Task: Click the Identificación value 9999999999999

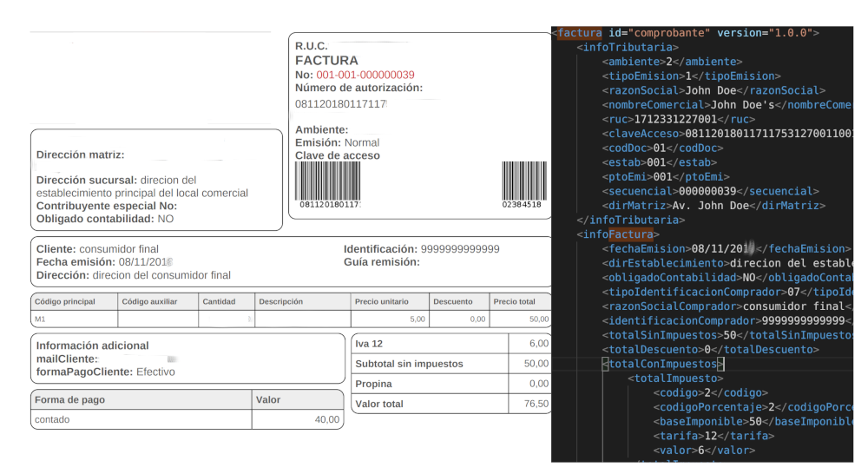Action: pyautogui.click(x=460, y=249)
